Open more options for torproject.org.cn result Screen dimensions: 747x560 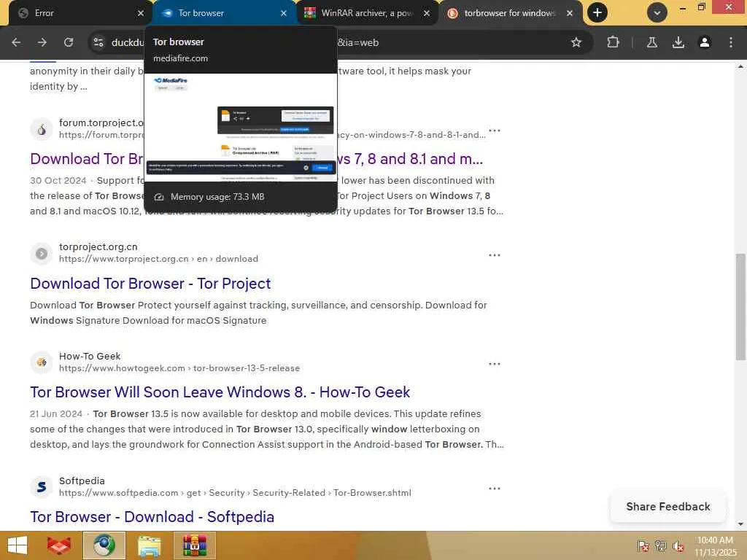495,255
